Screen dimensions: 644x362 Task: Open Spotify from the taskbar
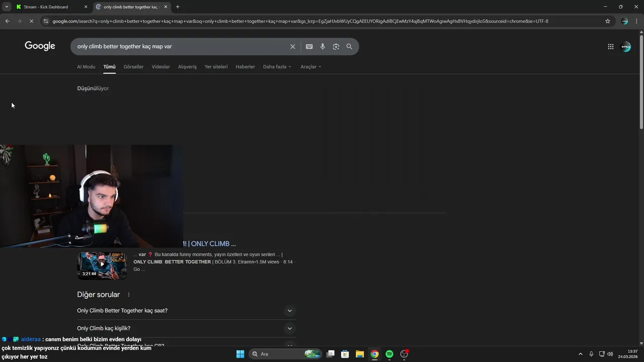click(389, 354)
